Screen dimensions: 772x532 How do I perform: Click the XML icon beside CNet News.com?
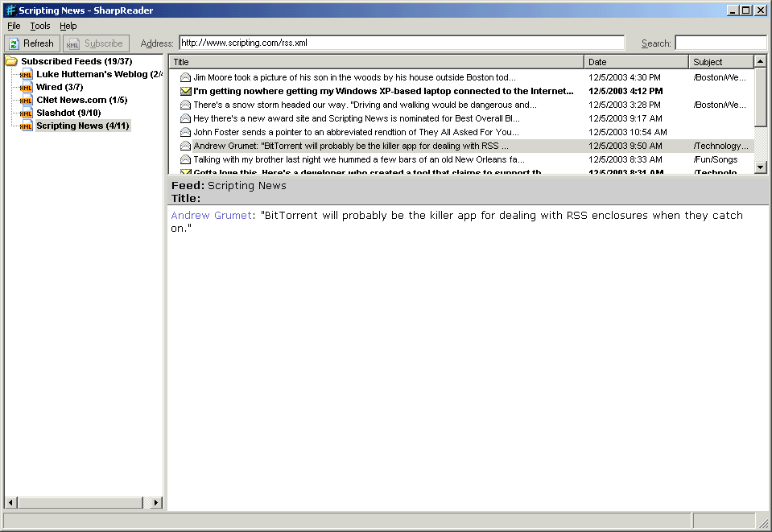(x=26, y=100)
